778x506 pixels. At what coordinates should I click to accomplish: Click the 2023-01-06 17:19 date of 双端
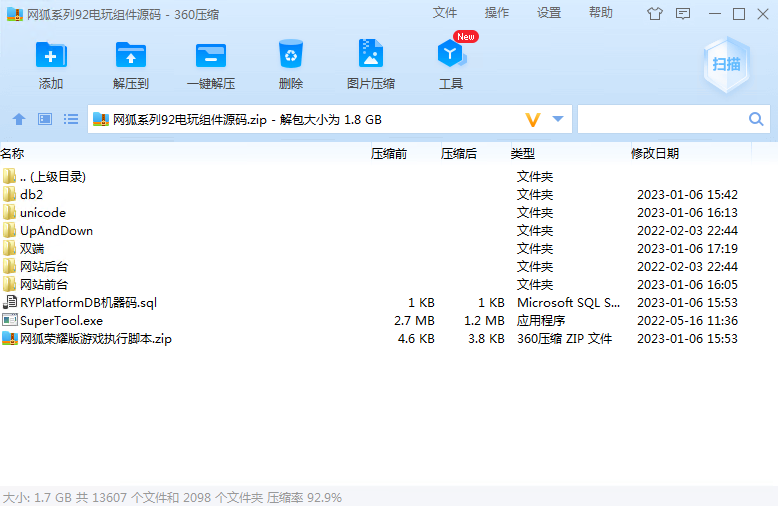click(x=687, y=249)
